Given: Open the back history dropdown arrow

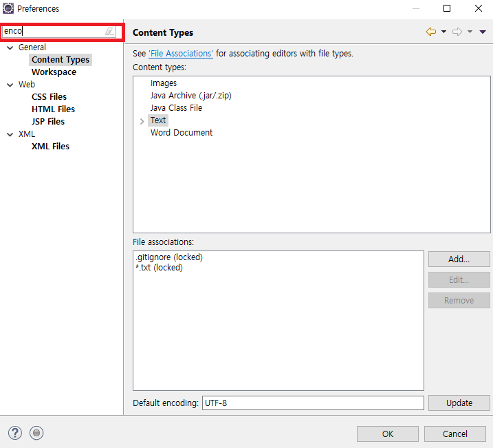Looking at the screenshot, I should pos(443,32).
